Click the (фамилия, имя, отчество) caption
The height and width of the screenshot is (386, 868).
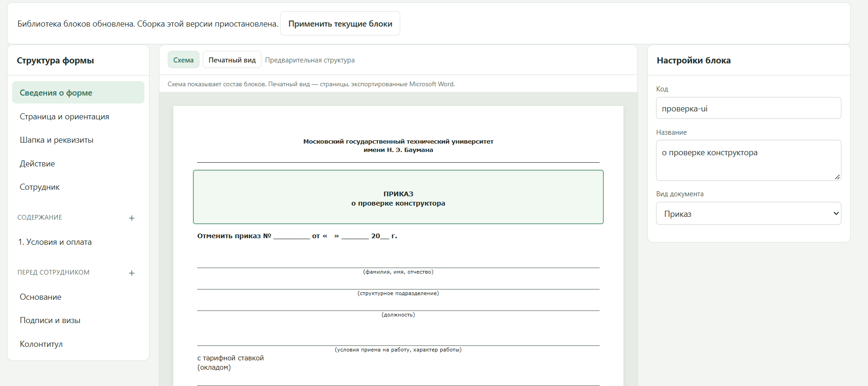(398, 272)
